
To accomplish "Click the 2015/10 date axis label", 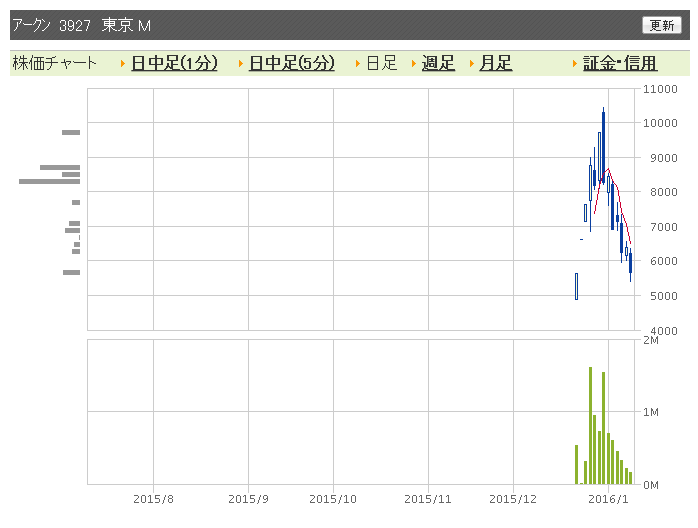I will (x=333, y=499).
